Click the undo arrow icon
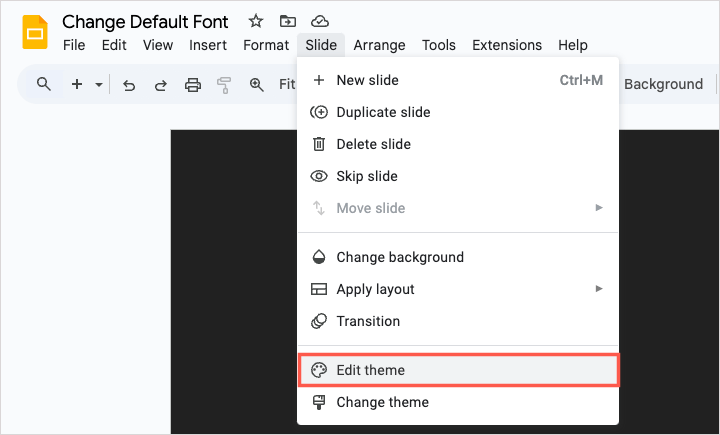 point(129,85)
